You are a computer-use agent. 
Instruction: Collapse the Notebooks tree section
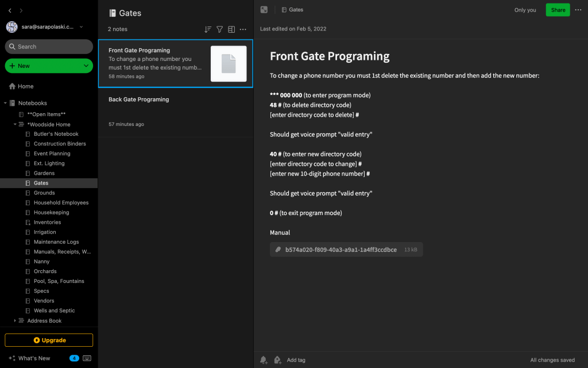5,103
